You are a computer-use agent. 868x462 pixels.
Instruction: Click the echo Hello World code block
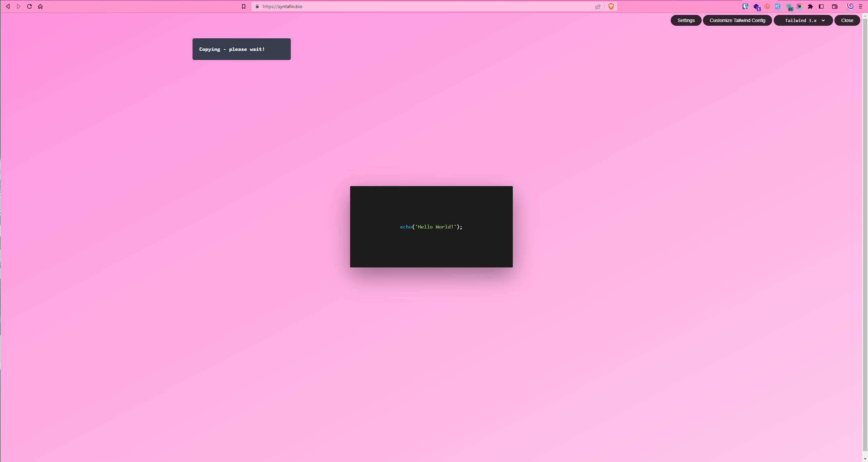431,226
